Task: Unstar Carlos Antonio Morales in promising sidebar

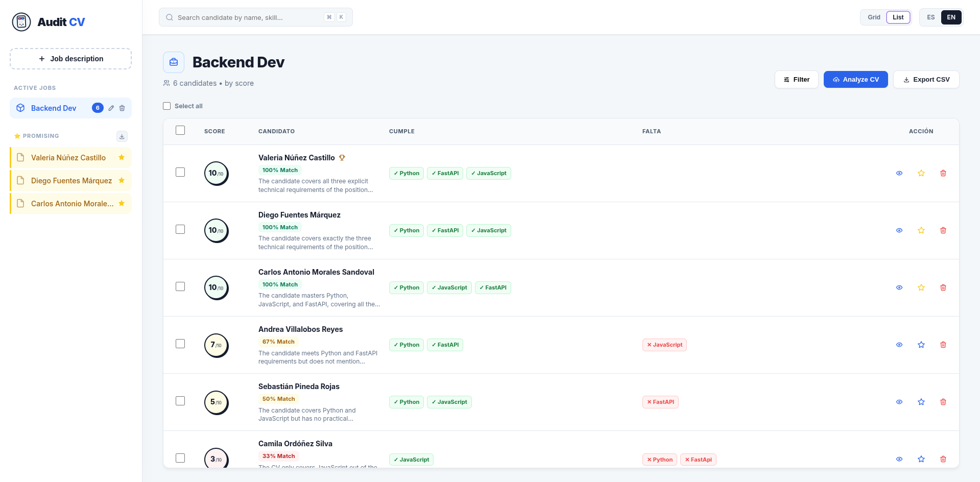Action: point(122,203)
